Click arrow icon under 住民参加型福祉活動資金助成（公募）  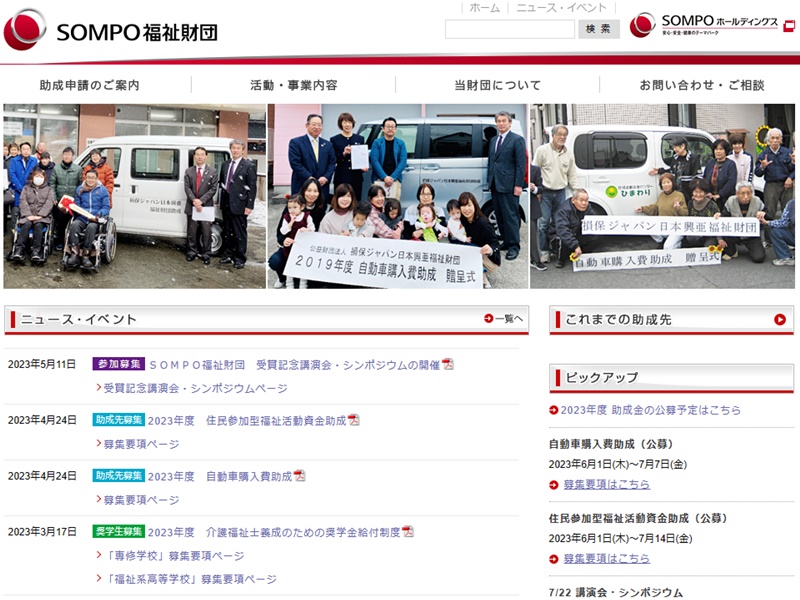(554, 559)
